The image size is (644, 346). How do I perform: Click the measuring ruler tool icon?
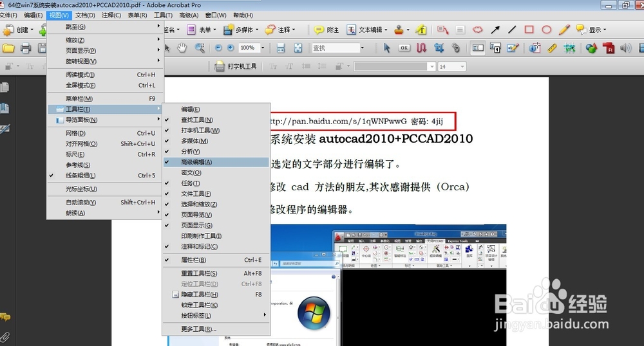[x=552, y=48]
